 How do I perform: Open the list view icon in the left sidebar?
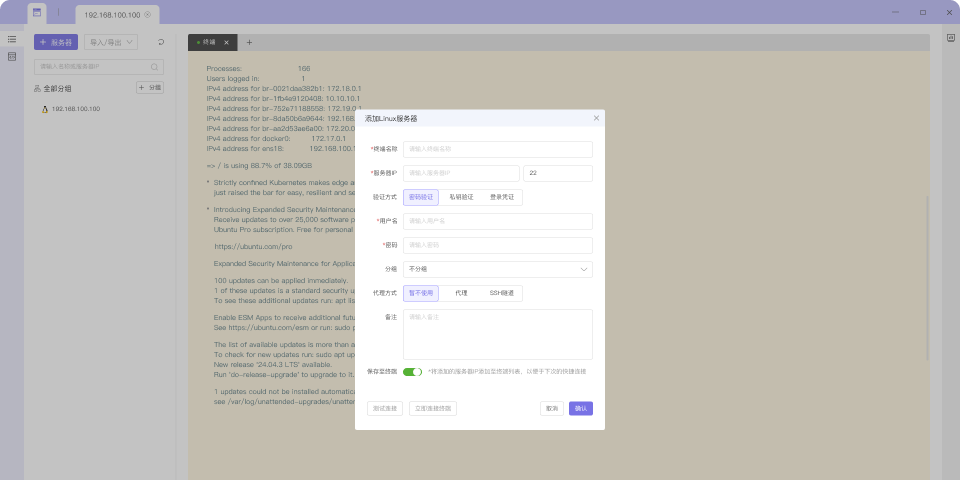pos(12,39)
